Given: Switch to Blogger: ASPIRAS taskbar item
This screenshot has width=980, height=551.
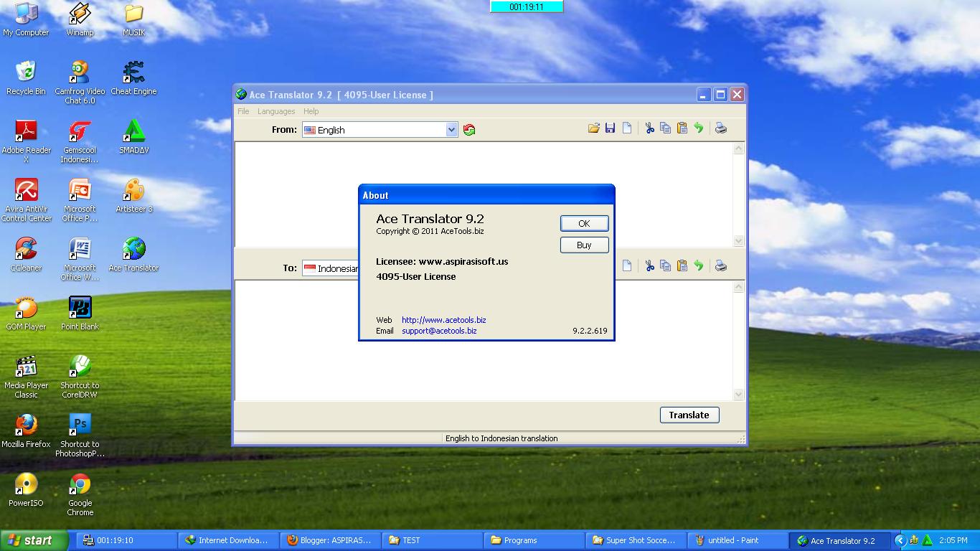Looking at the screenshot, I should pos(329,540).
